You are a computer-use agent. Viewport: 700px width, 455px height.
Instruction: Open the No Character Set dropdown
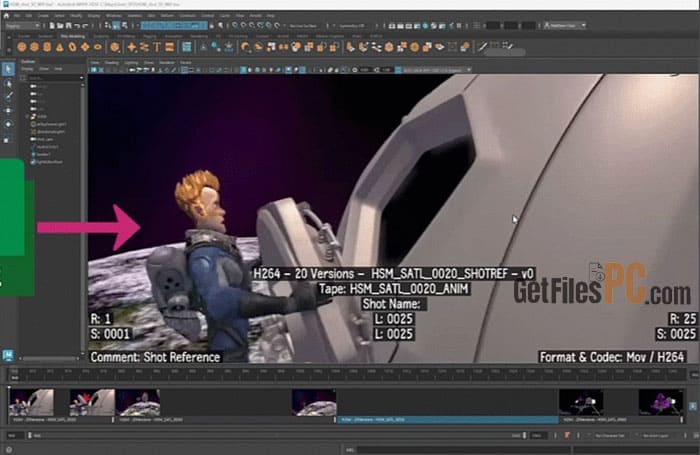(x=610, y=435)
